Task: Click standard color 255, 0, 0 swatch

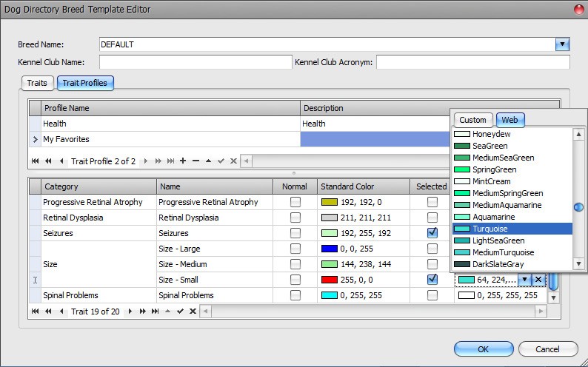Action: coord(330,280)
